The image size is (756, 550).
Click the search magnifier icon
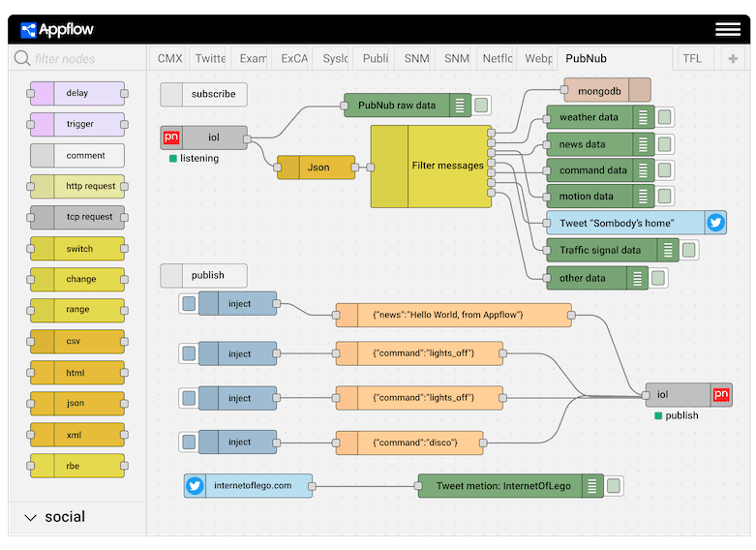click(21, 59)
